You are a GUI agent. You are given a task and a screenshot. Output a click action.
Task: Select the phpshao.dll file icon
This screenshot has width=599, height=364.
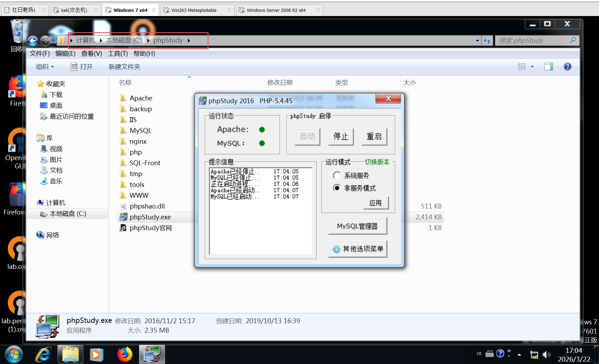pyautogui.click(x=123, y=206)
